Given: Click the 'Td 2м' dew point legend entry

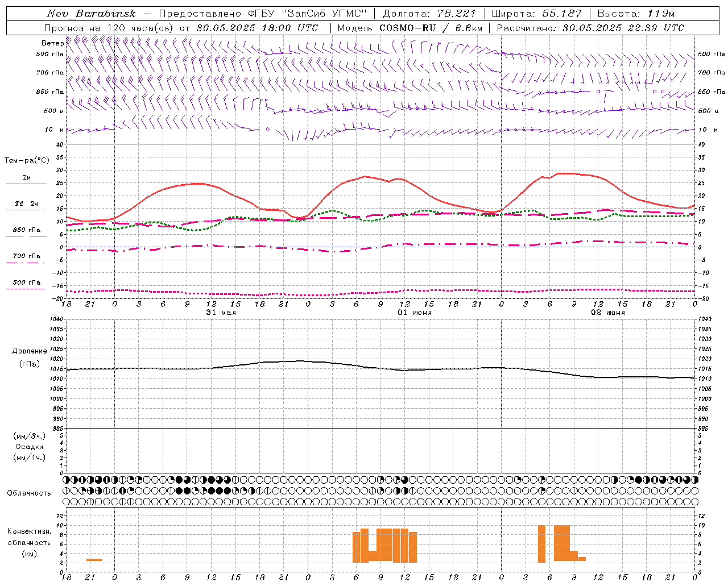Looking at the screenshot, I should (26, 203).
